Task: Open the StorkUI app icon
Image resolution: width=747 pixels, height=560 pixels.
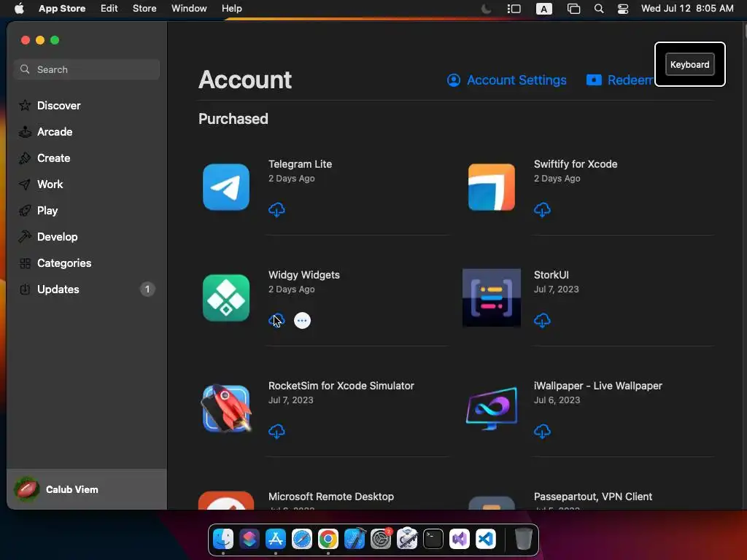Action: pyautogui.click(x=491, y=298)
